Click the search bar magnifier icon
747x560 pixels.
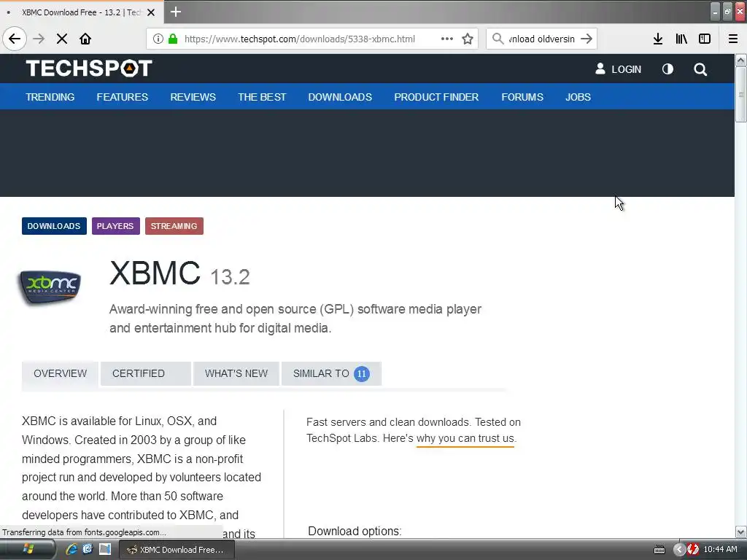[498, 39]
